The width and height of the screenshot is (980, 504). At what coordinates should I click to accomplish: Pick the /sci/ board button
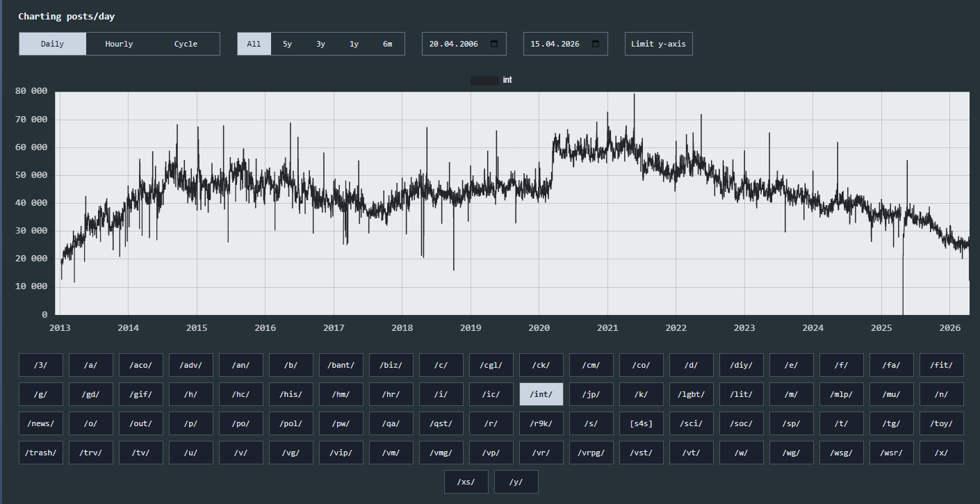coord(692,423)
